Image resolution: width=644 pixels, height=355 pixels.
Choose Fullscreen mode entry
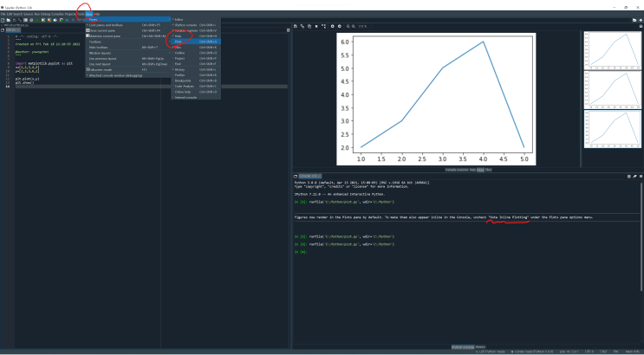pos(127,70)
